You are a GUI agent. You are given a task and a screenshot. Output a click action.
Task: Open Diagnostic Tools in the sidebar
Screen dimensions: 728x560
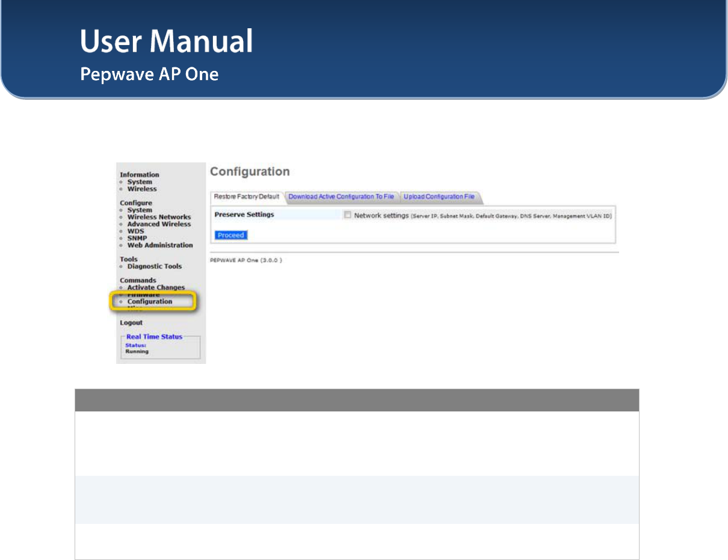coord(155,266)
